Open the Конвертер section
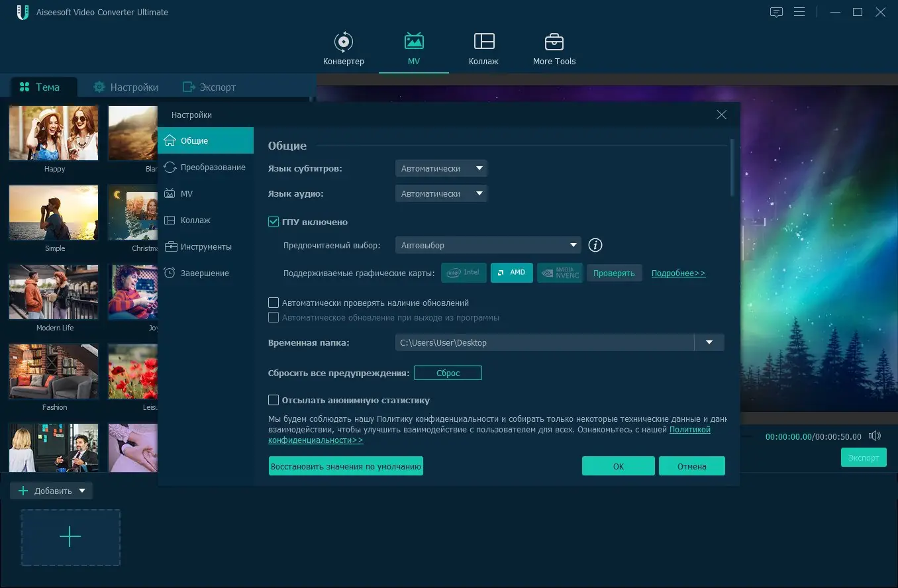 click(x=344, y=48)
